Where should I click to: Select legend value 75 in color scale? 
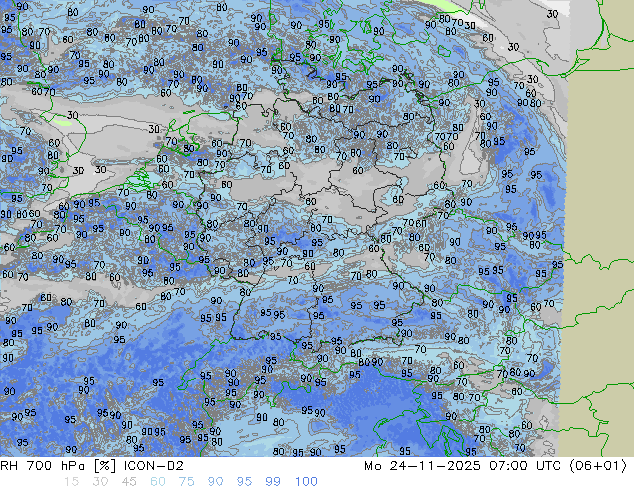pos(186,482)
